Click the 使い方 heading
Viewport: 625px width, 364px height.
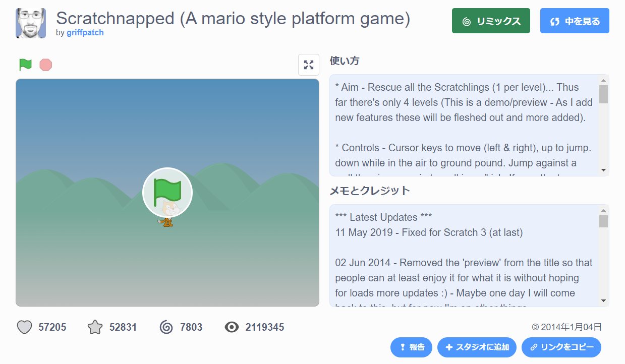point(345,60)
